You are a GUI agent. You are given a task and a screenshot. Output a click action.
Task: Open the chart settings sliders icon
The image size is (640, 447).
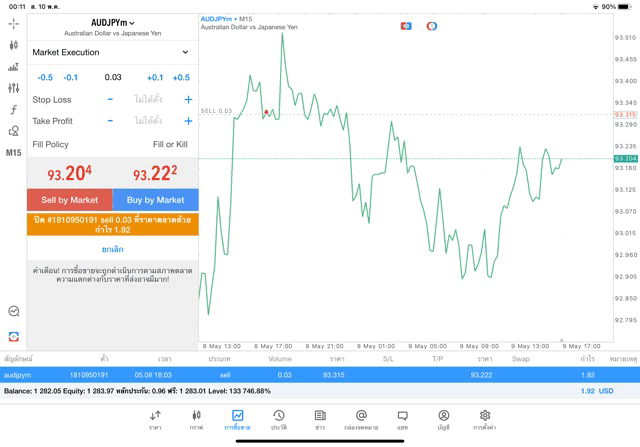pyautogui.click(x=13, y=89)
